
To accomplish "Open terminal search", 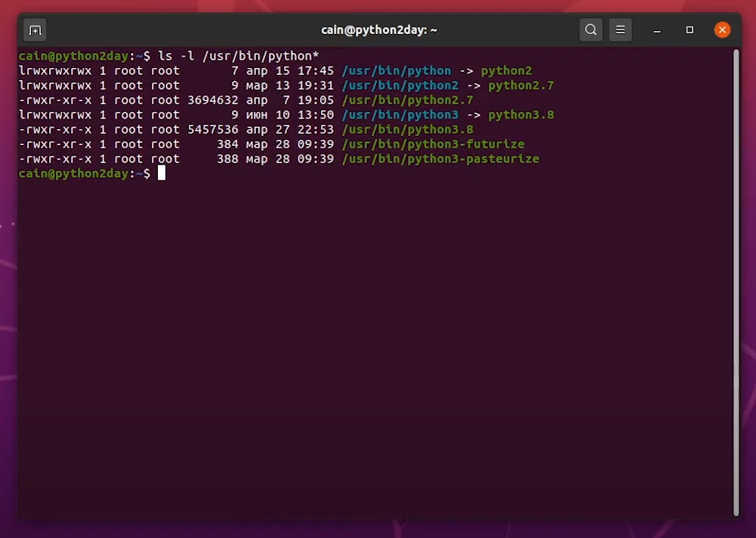I will point(591,30).
